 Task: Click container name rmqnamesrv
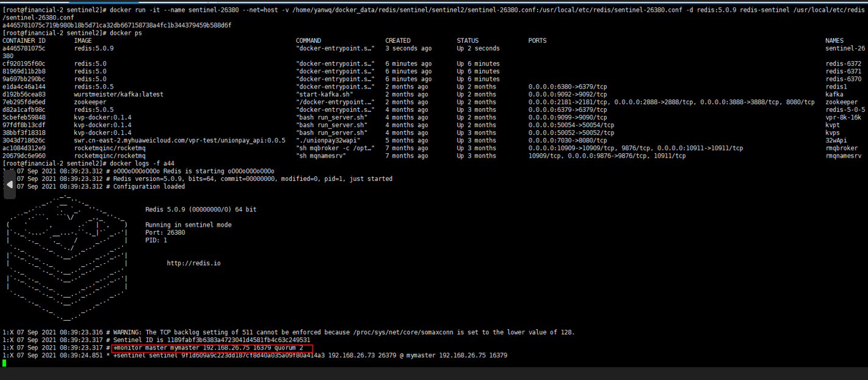(844, 156)
